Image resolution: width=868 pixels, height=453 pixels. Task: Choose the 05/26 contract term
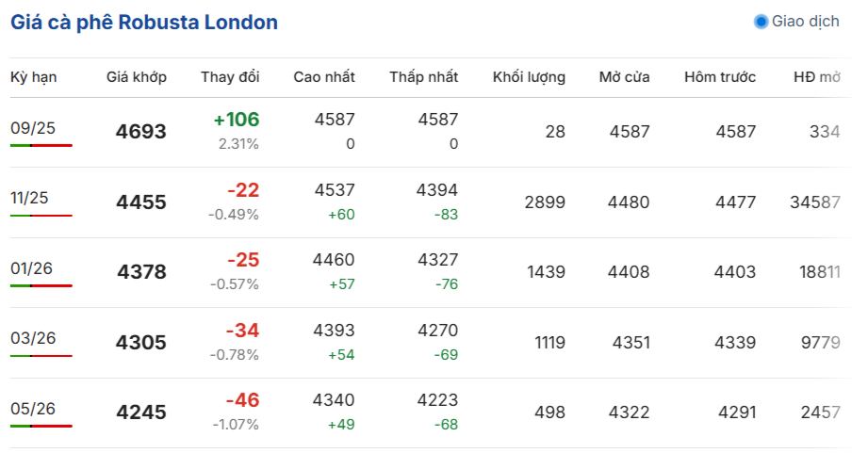click(33, 409)
